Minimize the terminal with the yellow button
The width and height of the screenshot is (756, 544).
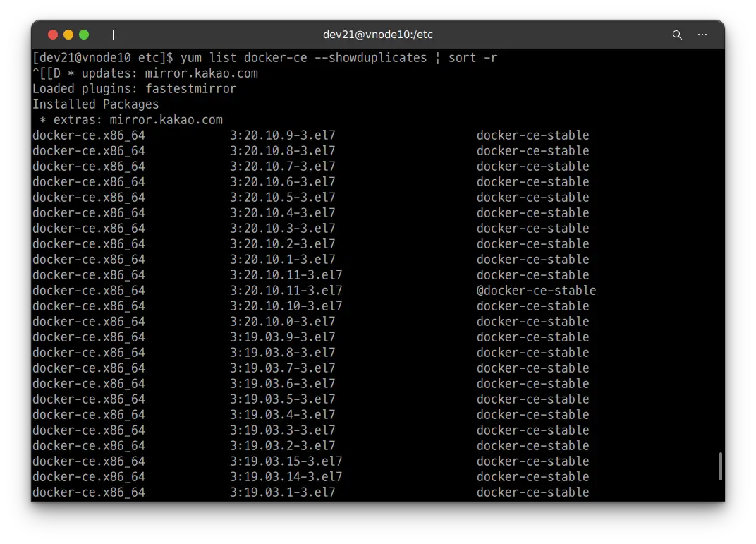coord(68,35)
